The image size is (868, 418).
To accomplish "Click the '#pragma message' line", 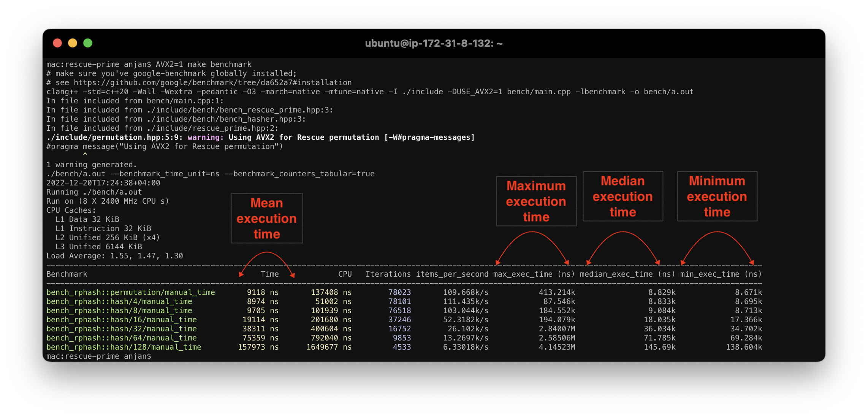I will pyautogui.click(x=165, y=146).
